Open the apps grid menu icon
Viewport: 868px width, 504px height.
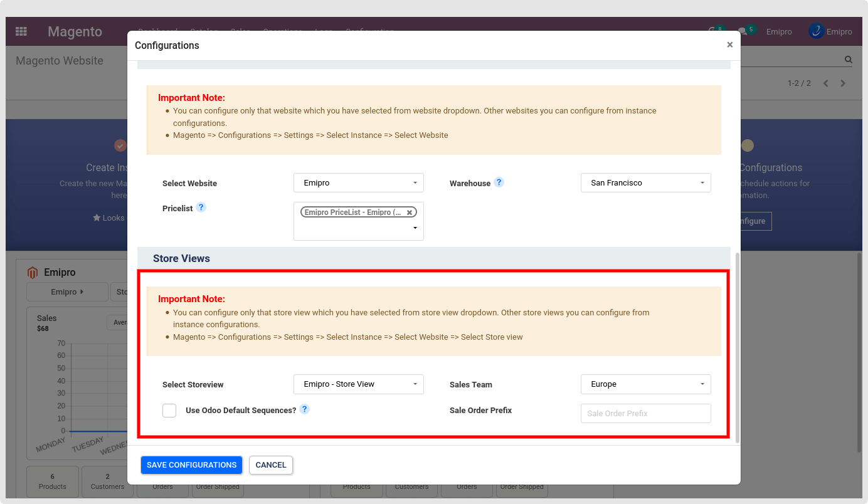click(x=21, y=31)
